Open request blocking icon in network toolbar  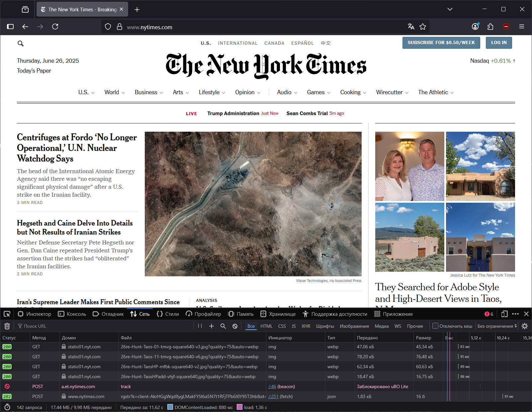point(235,326)
